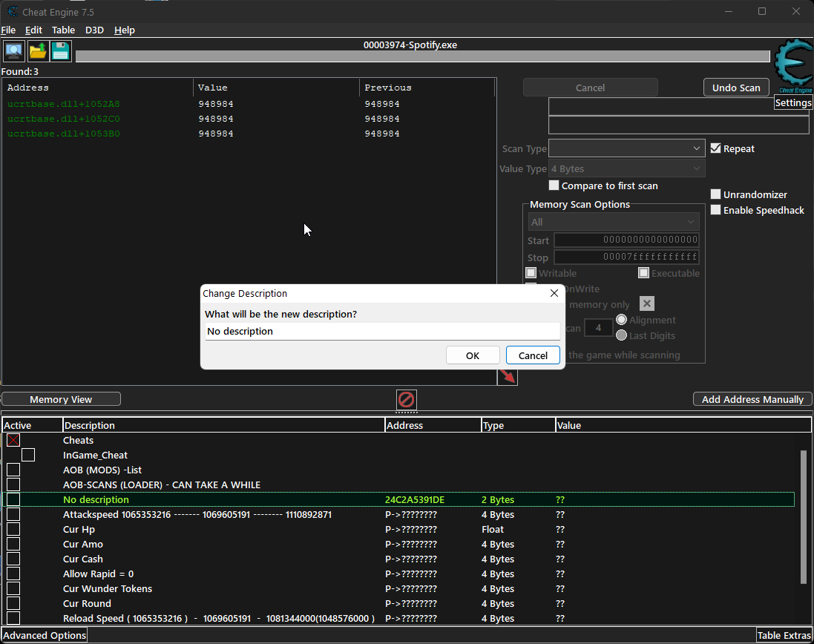Select the Alignment radio button
Viewport: 814px width, 644px height.
tap(621, 319)
